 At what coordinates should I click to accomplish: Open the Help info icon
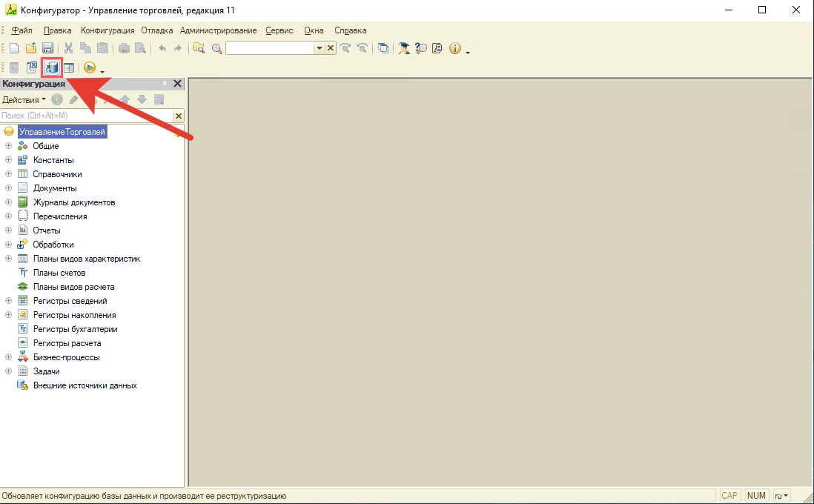454,48
